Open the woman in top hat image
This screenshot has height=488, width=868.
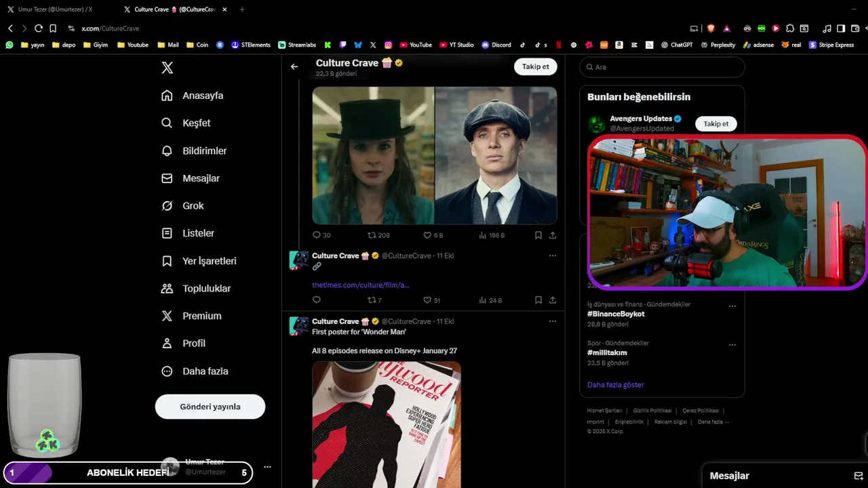coord(373,155)
